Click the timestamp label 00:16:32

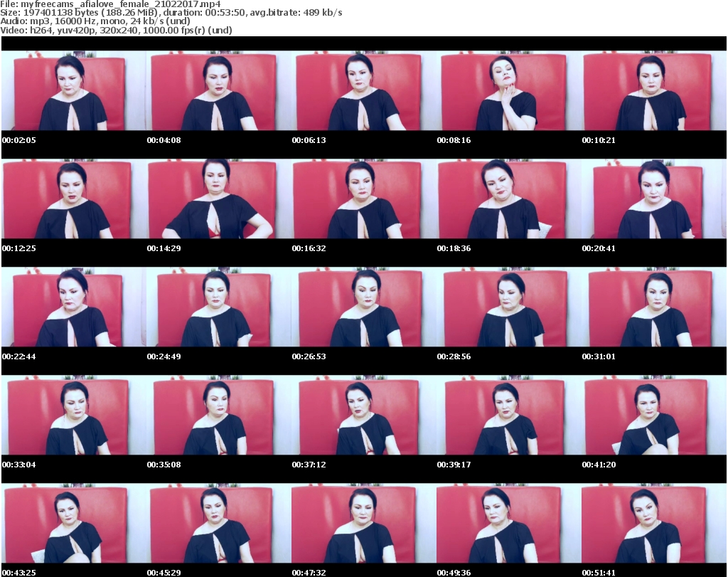point(309,248)
